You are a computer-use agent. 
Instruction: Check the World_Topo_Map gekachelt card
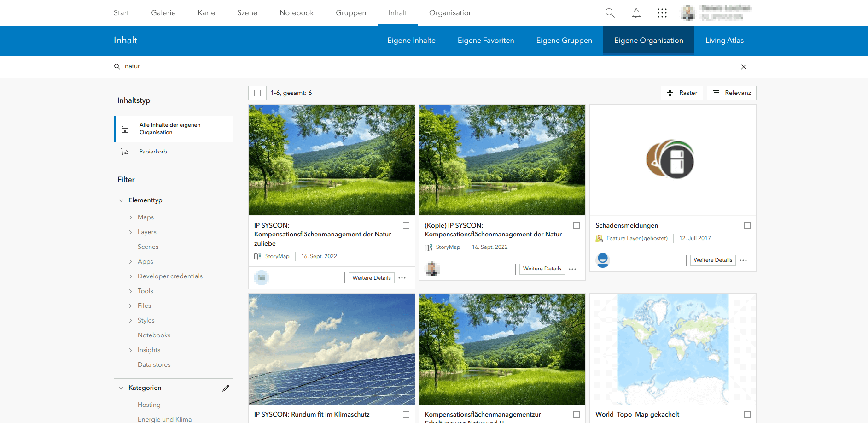747,415
